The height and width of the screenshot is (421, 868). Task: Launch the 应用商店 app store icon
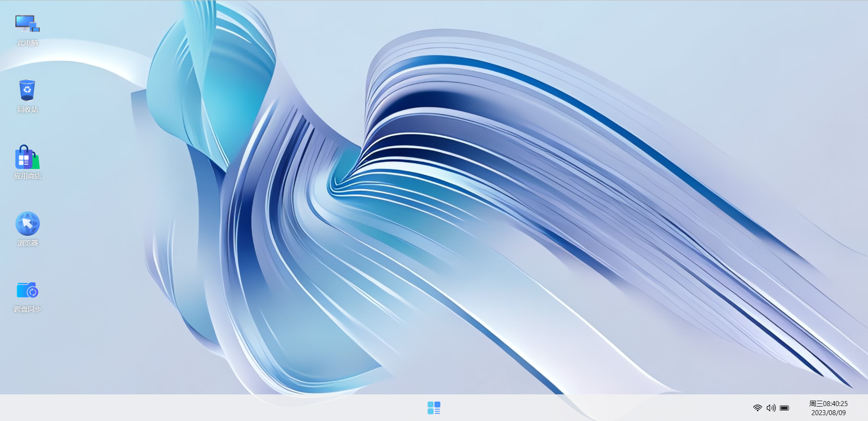(x=27, y=157)
